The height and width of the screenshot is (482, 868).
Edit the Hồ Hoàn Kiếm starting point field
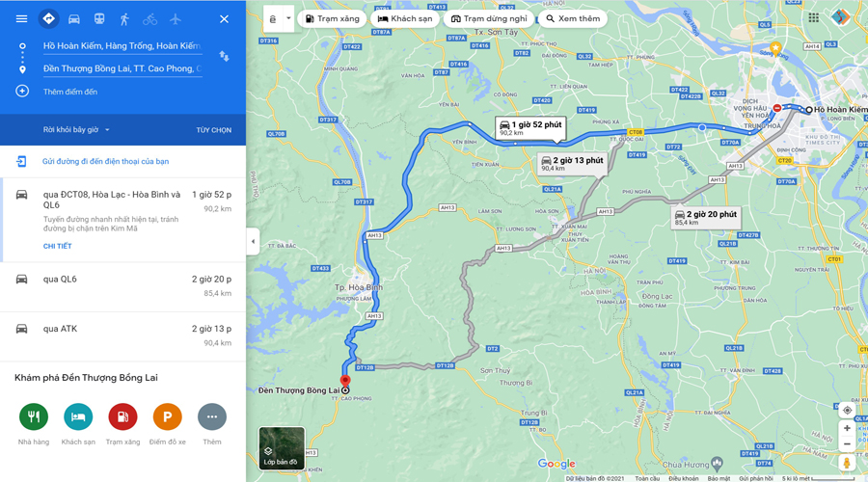[x=122, y=46]
